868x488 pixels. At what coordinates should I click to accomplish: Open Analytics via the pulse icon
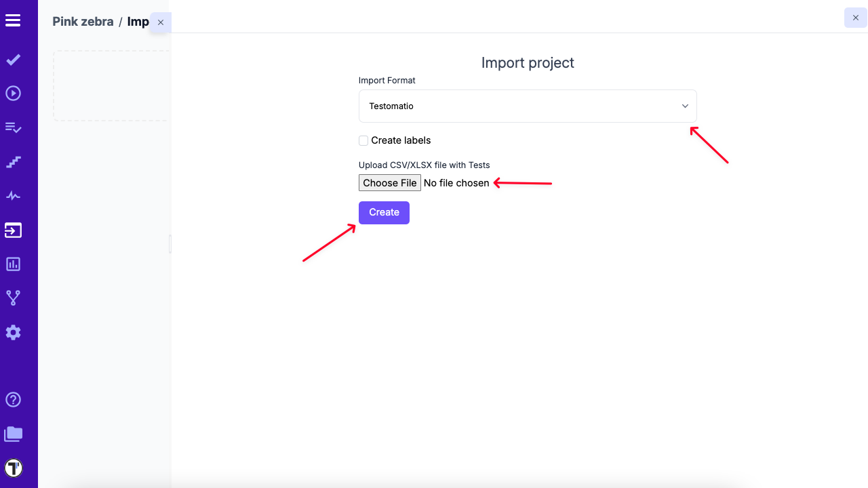click(x=13, y=195)
